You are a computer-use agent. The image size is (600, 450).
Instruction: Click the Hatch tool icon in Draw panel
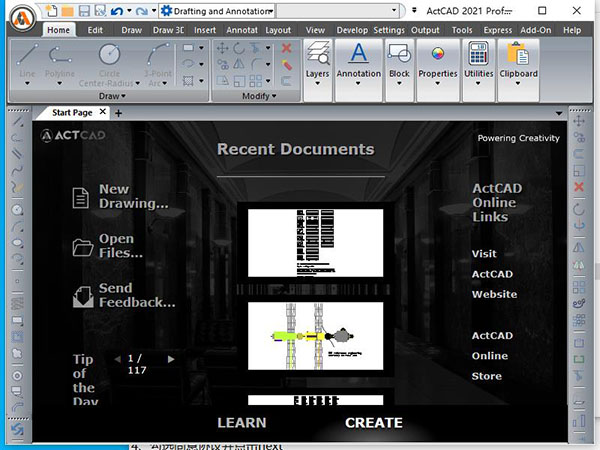188,81
